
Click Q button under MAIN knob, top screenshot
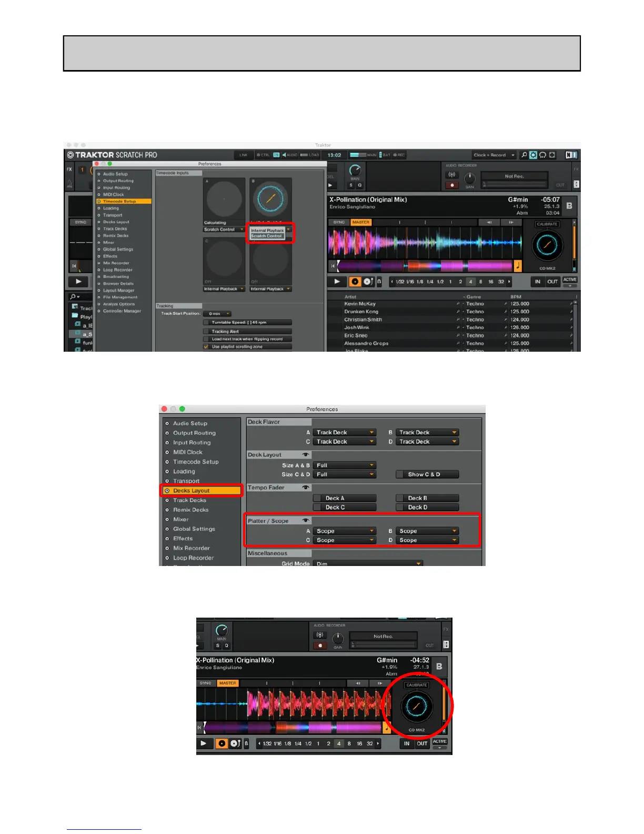click(360, 185)
